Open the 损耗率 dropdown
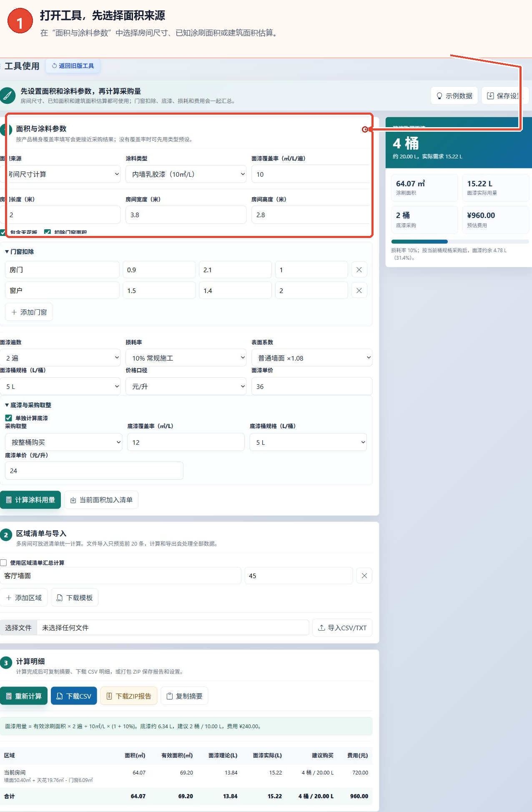This screenshot has height=812, width=532. 186,358
